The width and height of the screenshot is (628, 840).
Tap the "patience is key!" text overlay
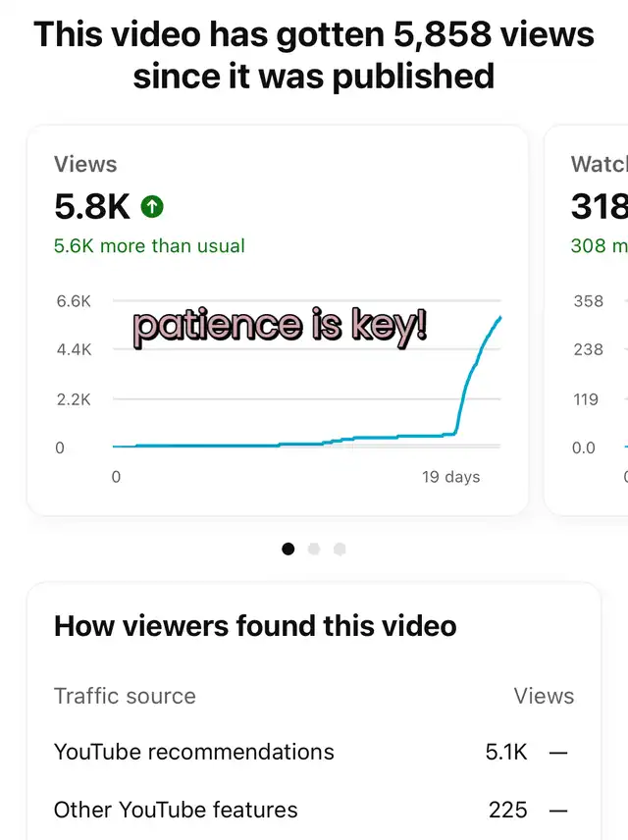coord(281,327)
